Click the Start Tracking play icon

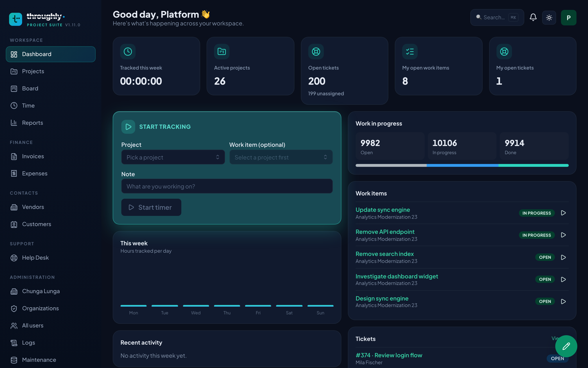128,127
